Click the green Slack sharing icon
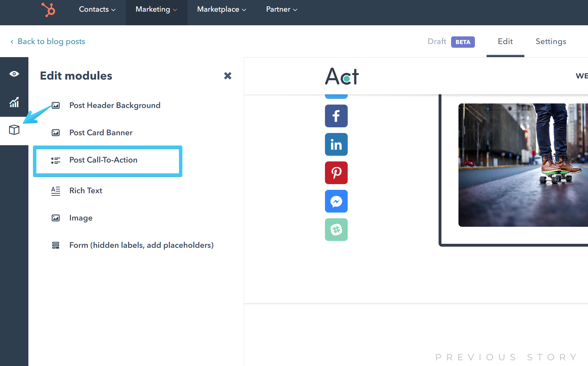 tap(336, 230)
